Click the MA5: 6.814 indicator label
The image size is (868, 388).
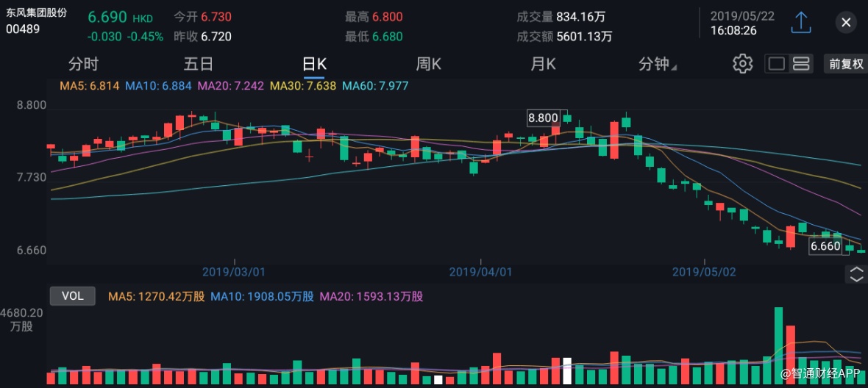pos(88,86)
